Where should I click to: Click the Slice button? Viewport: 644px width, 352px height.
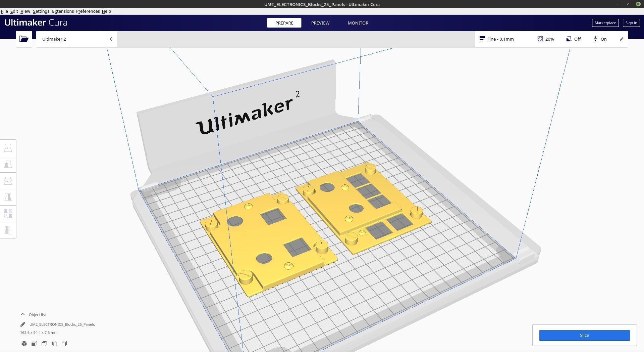(x=584, y=335)
